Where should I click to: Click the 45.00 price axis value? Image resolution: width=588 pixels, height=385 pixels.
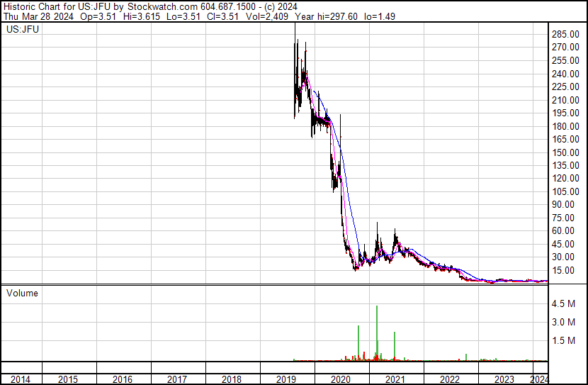[x=563, y=244]
